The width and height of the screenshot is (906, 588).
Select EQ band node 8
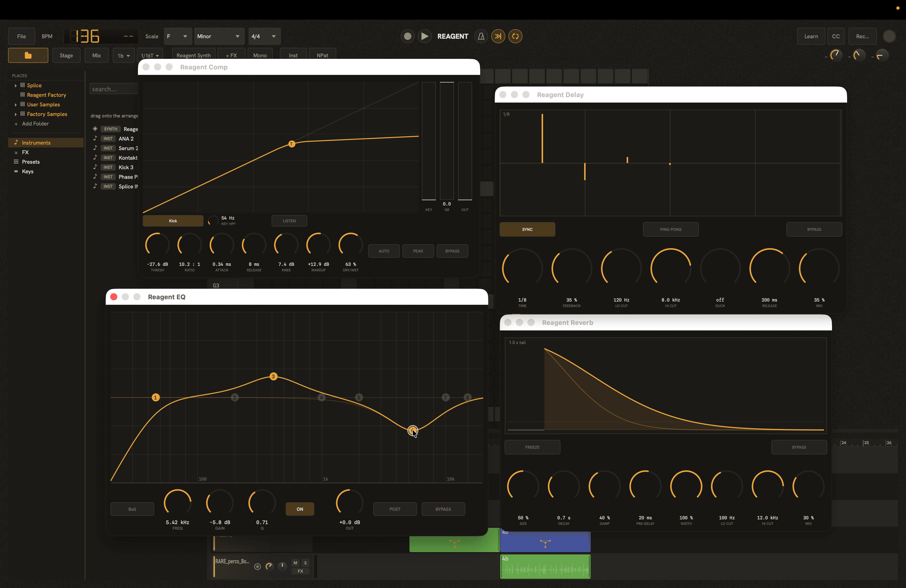[x=467, y=397]
